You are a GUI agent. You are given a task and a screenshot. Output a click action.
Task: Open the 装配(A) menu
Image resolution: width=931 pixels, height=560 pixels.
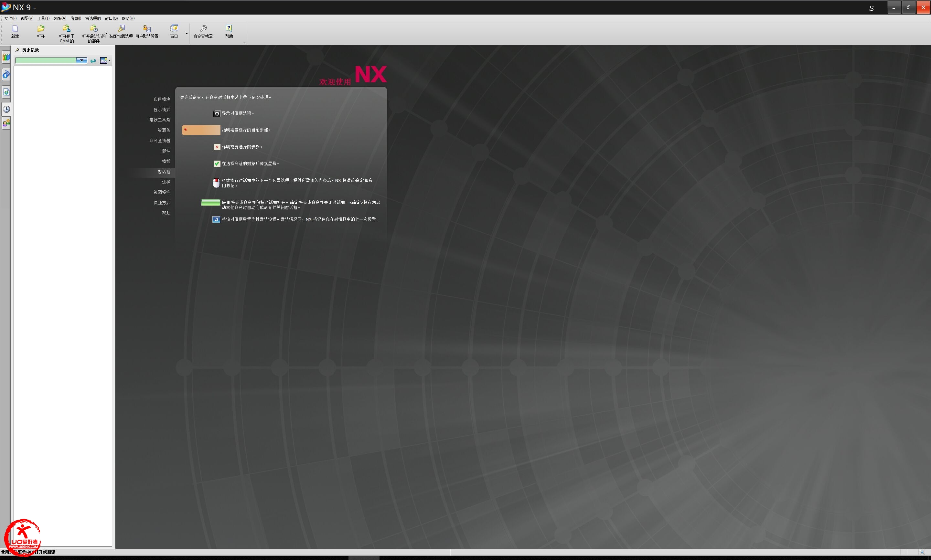(59, 18)
